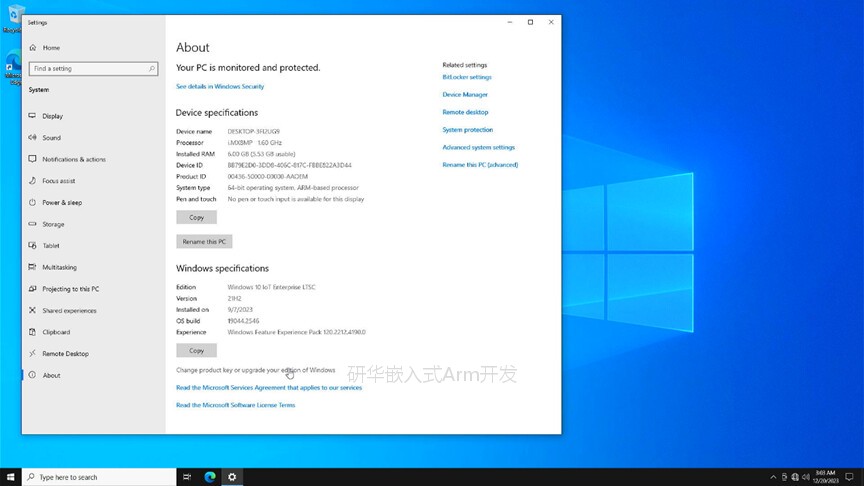Select the Multitasking icon in sidebar
The height and width of the screenshot is (486, 864).
pyautogui.click(x=32, y=267)
